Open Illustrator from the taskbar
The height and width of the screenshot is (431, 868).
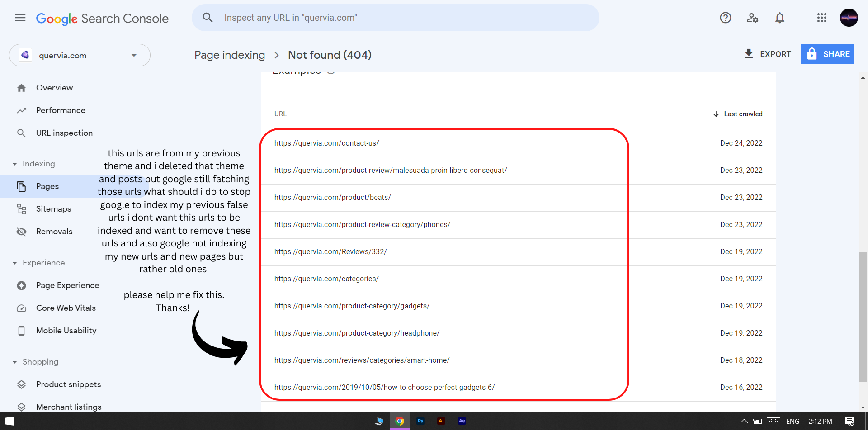coord(441,421)
